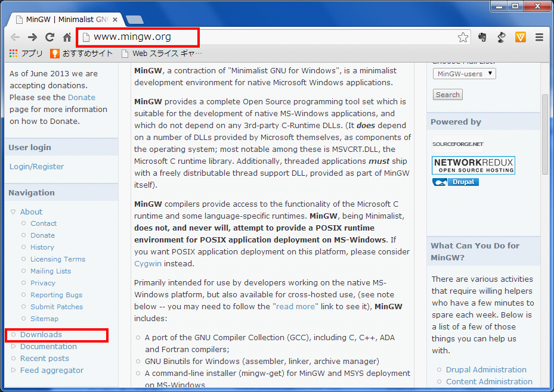The height and width of the screenshot is (392, 554).
Task: Open the Evernote extension icon
Action: (482, 37)
